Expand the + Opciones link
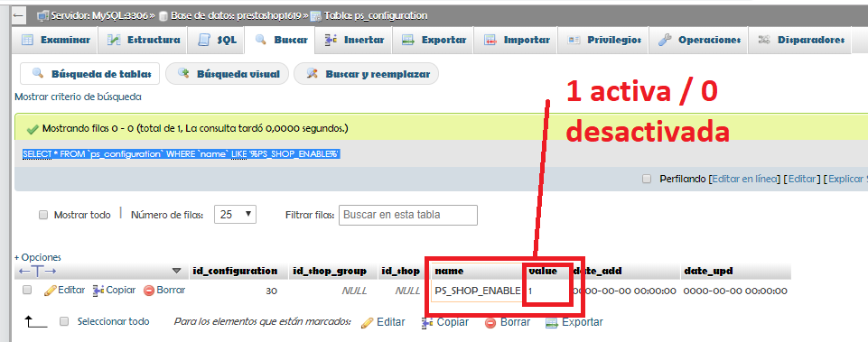Screen dimensions: 868x342 coord(38,257)
